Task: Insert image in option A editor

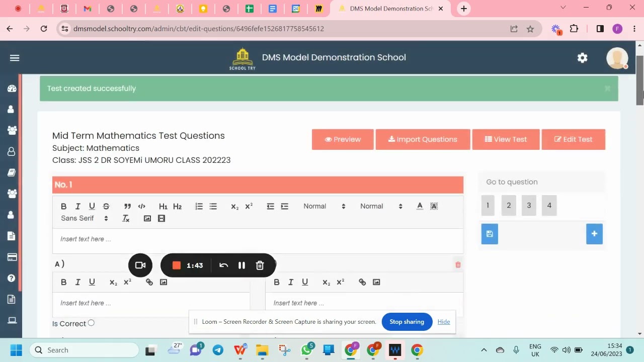Action: coord(163,282)
